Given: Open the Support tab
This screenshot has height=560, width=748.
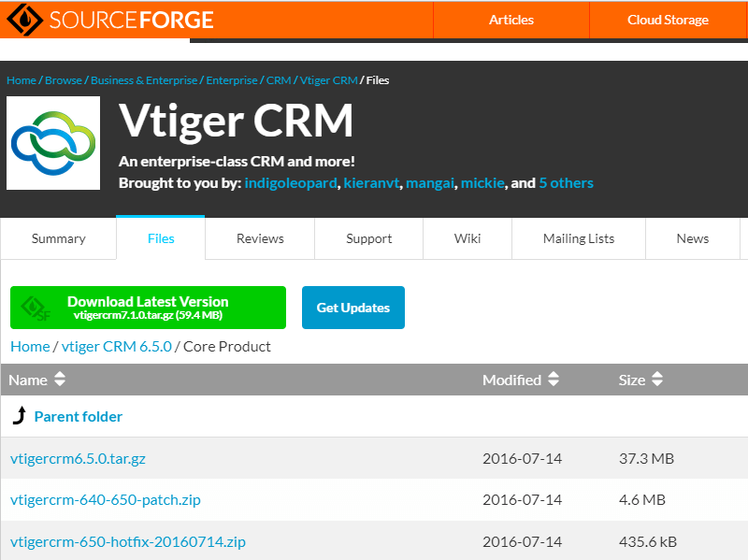Looking at the screenshot, I should pos(369,238).
